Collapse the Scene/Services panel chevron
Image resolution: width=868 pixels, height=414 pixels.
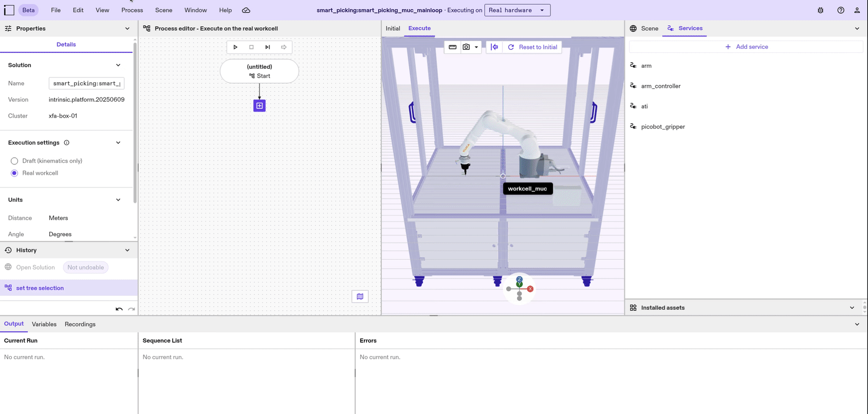tap(857, 29)
